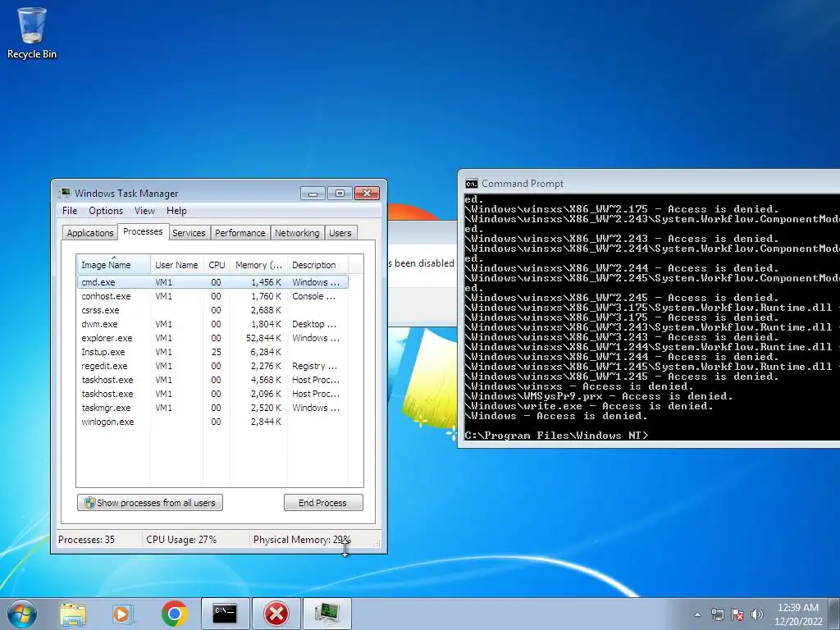Select the explorer.exe process
The width and height of the screenshot is (840, 630).
pos(212,338)
